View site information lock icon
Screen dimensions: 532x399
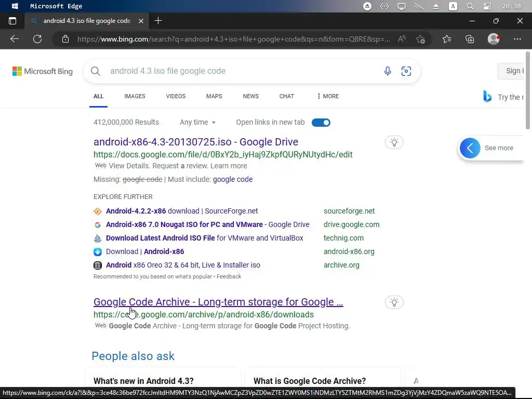(65, 39)
